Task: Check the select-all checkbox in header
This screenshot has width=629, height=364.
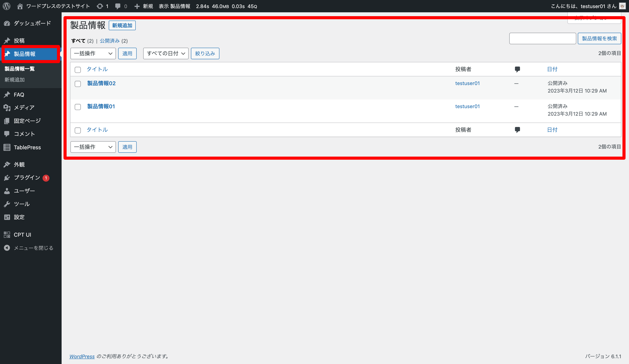Action: [x=78, y=70]
